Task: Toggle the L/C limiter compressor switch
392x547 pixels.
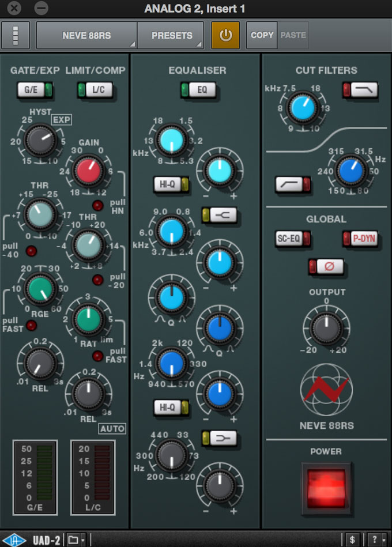Action: coord(95,90)
